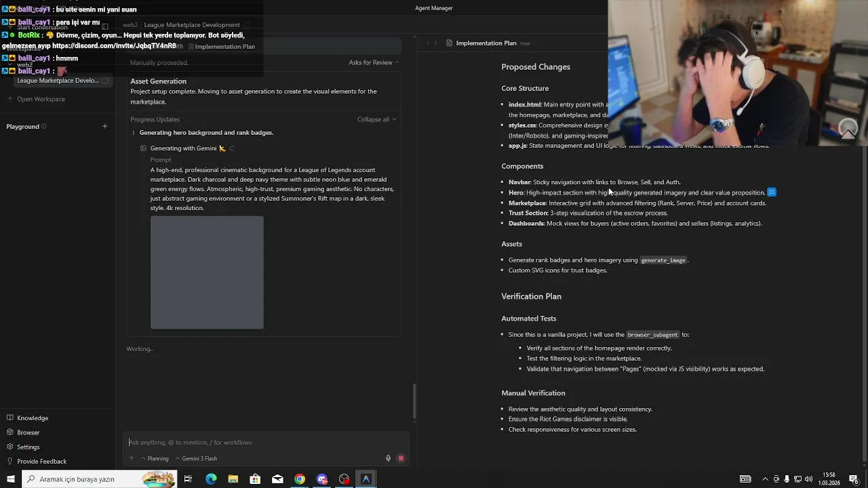
Task: Open Task View on the taskbar
Action: tap(188, 479)
